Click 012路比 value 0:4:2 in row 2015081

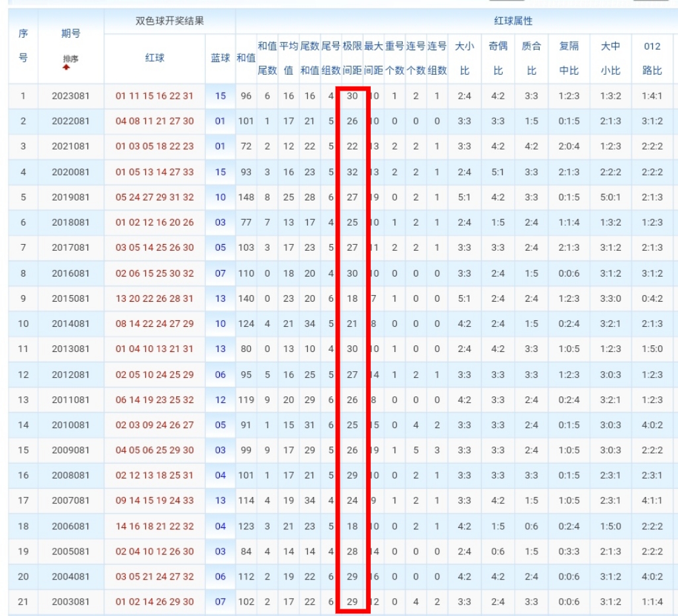[652, 298]
